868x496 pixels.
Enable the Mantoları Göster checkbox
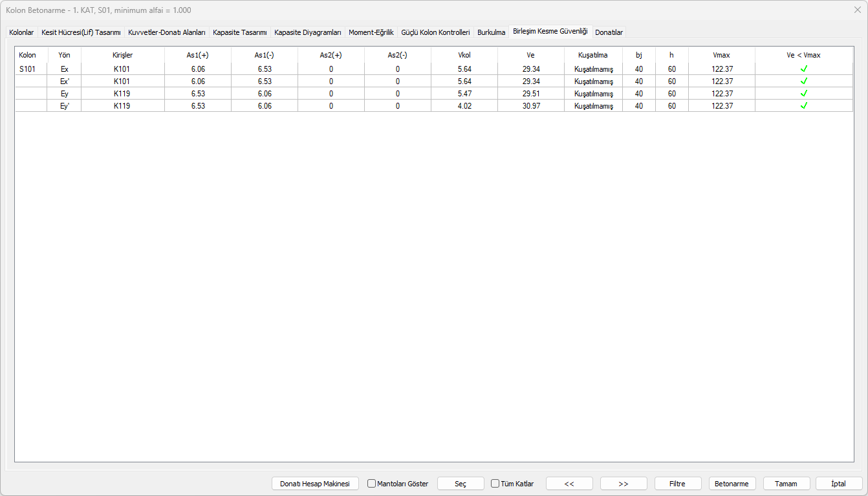372,484
